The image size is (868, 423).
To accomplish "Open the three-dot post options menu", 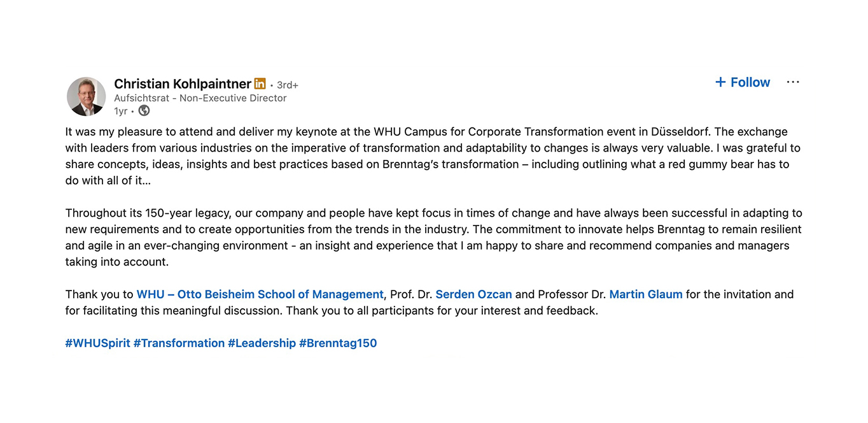I will [792, 82].
